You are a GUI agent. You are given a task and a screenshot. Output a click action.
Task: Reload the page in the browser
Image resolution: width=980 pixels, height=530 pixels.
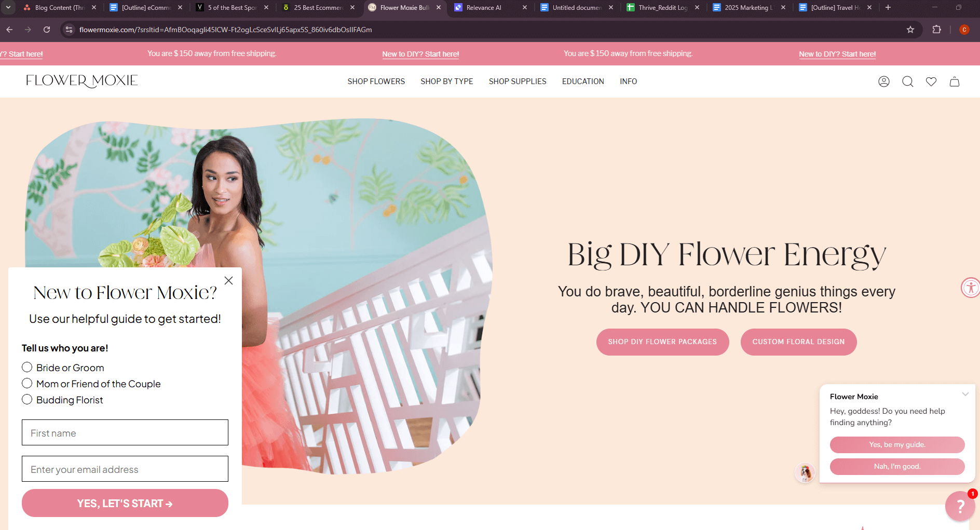tap(47, 30)
